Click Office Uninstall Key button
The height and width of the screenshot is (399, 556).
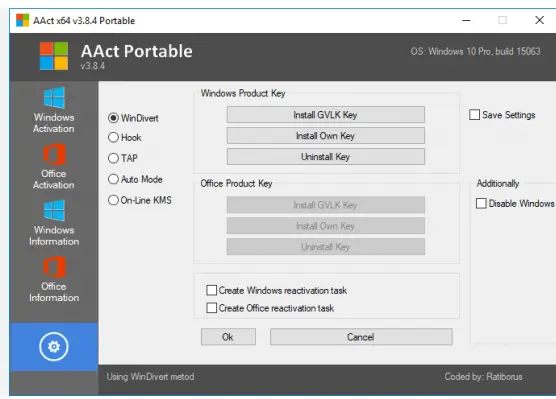pyautogui.click(x=326, y=246)
